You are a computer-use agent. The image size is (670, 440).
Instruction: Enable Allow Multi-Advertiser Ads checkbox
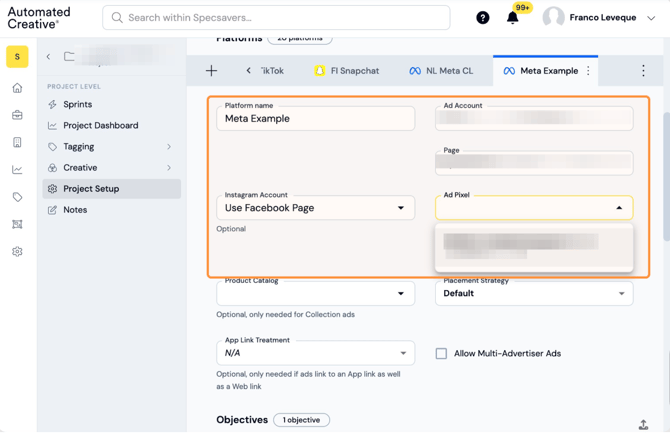tap(441, 353)
